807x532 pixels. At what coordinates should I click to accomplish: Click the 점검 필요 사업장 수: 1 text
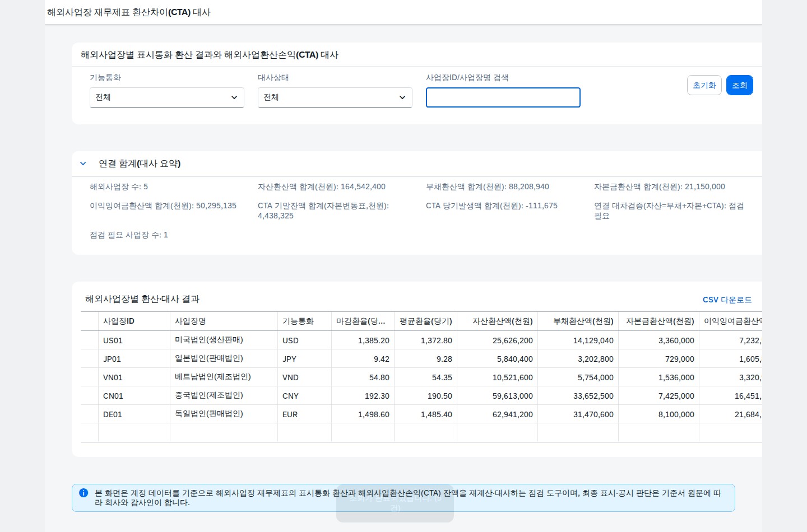click(x=129, y=235)
